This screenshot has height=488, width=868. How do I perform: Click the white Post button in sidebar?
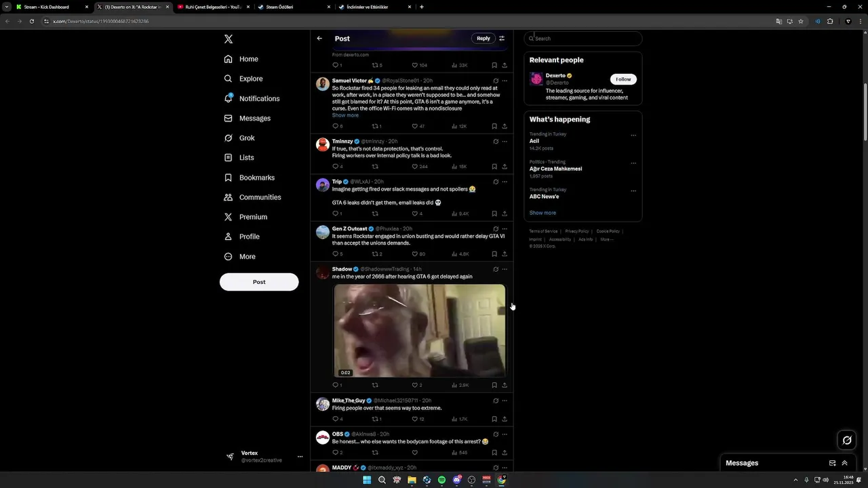(259, 282)
